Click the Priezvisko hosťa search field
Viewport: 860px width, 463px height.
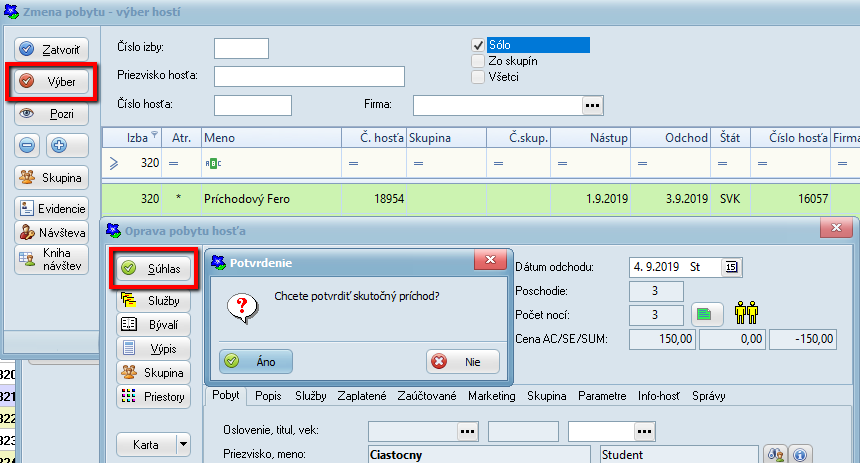(308, 77)
